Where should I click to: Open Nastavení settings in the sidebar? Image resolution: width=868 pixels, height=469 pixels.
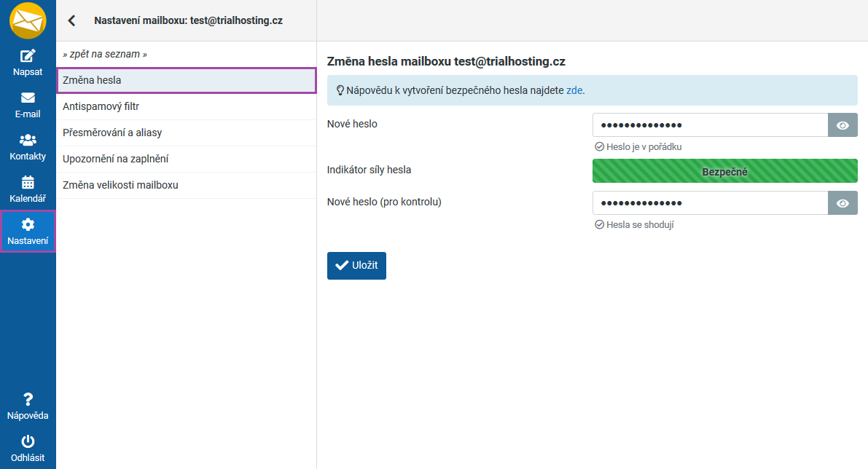28,232
